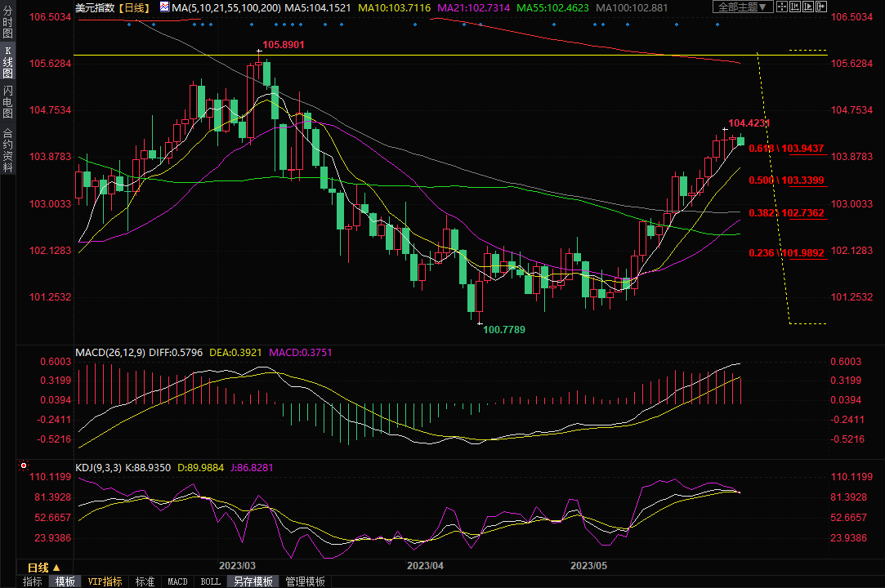Apply the MACD template

(177, 581)
